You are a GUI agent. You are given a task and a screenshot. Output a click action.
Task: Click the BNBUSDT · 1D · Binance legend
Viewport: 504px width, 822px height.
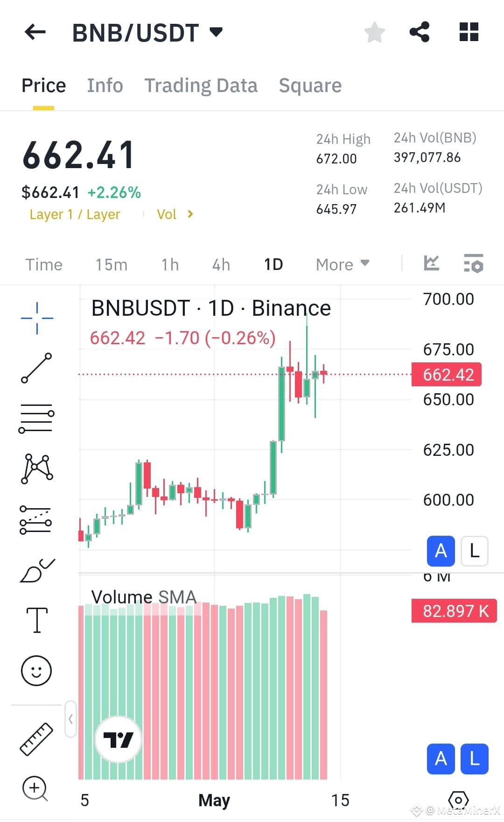tap(211, 308)
